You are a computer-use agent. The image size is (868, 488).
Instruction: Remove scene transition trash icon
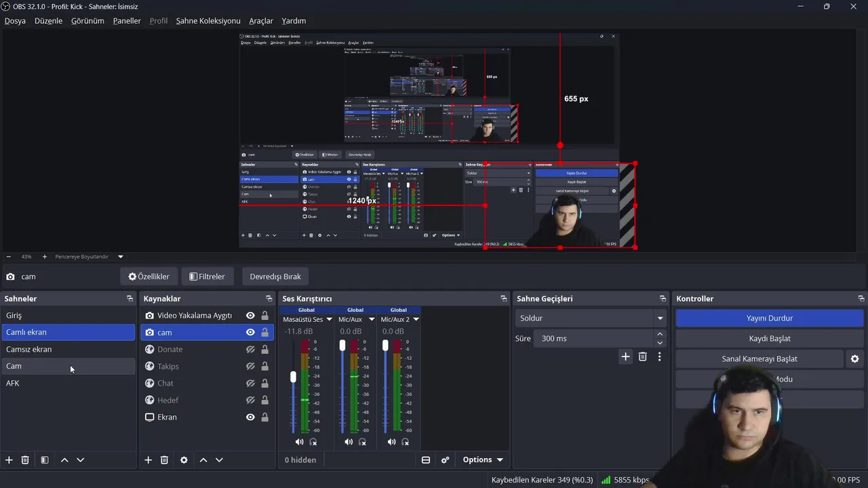(643, 357)
